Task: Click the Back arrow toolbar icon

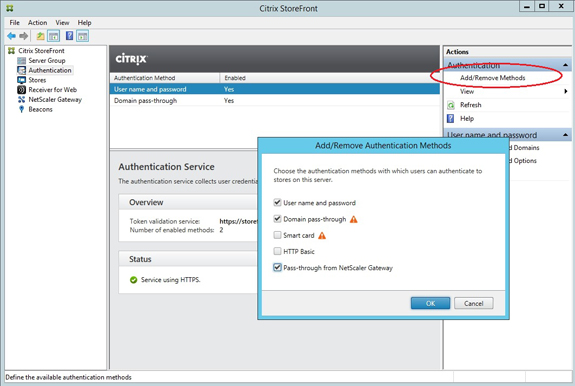Action: [11, 36]
